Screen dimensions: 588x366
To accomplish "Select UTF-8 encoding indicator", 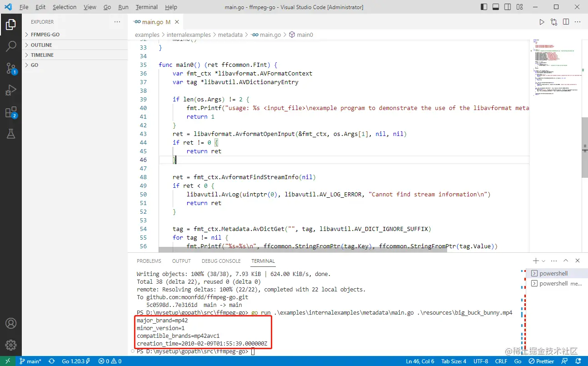I will pos(480,361).
